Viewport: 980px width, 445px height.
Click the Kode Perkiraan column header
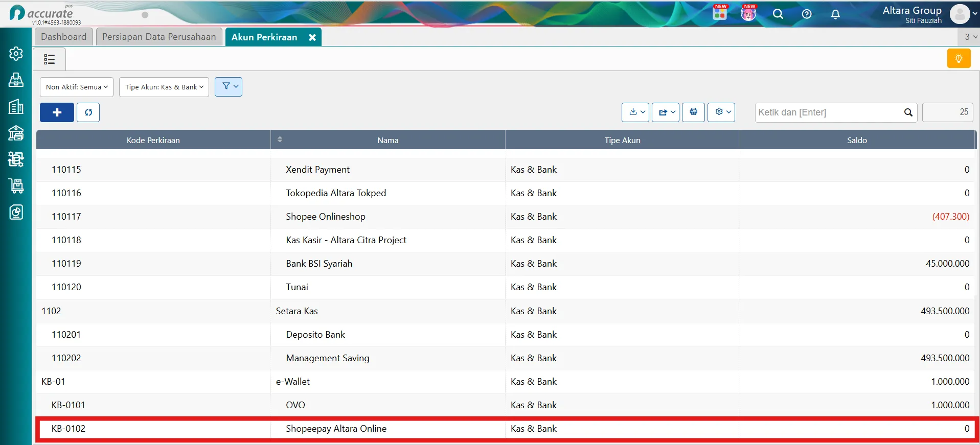153,140
